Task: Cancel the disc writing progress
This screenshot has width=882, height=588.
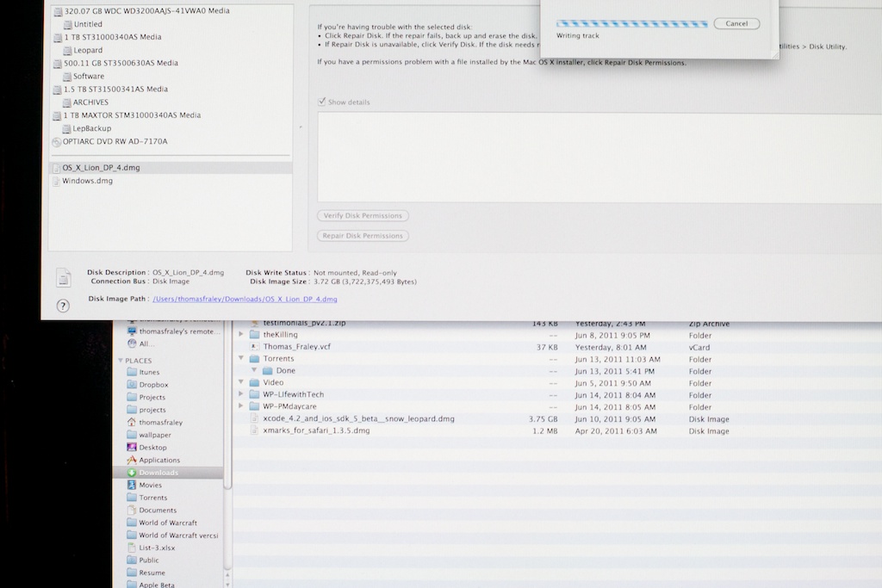Action: pyautogui.click(x=736, y=23)
